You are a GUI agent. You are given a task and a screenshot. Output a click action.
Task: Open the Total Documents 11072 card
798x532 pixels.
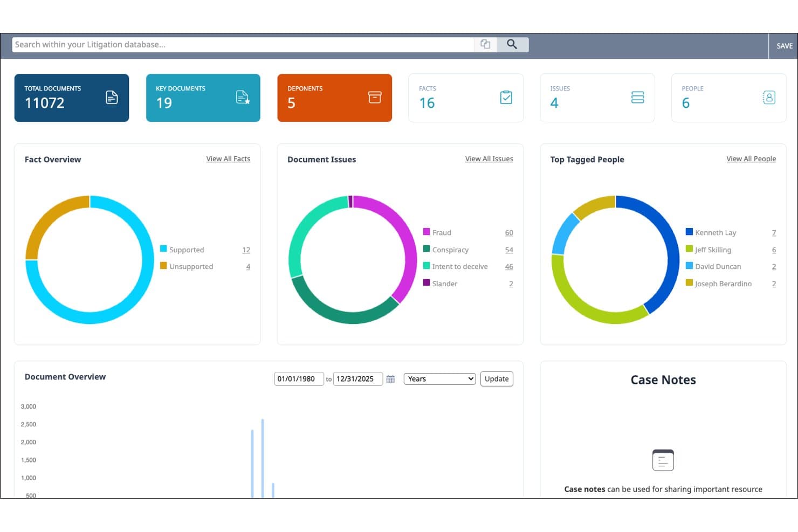[x=72, y=98]
